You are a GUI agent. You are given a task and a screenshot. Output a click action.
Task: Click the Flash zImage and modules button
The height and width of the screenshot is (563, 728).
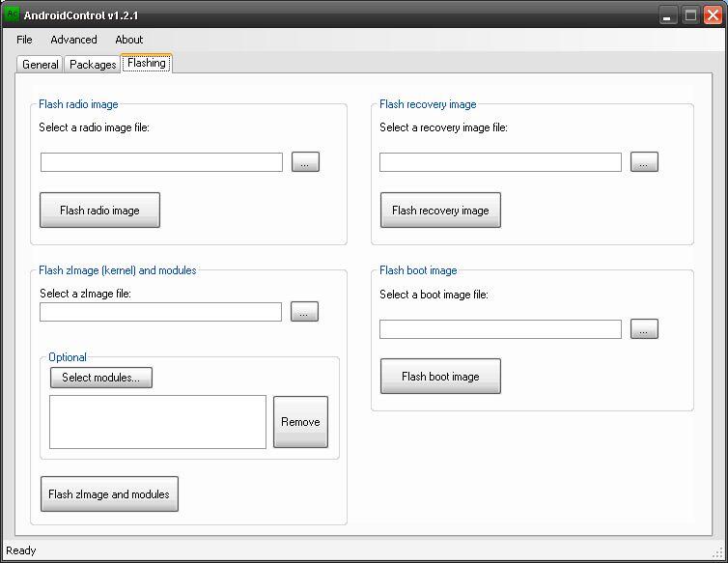[x=109, y=493]
